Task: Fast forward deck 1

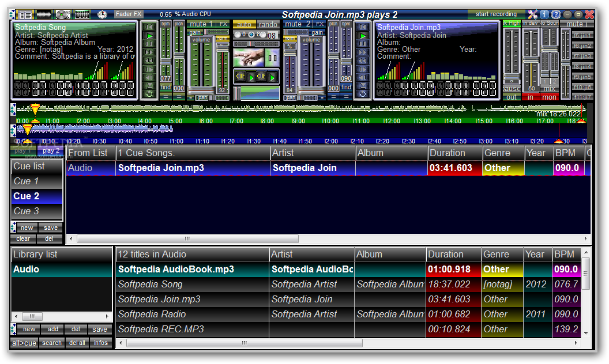Action: tap(149, 52)
